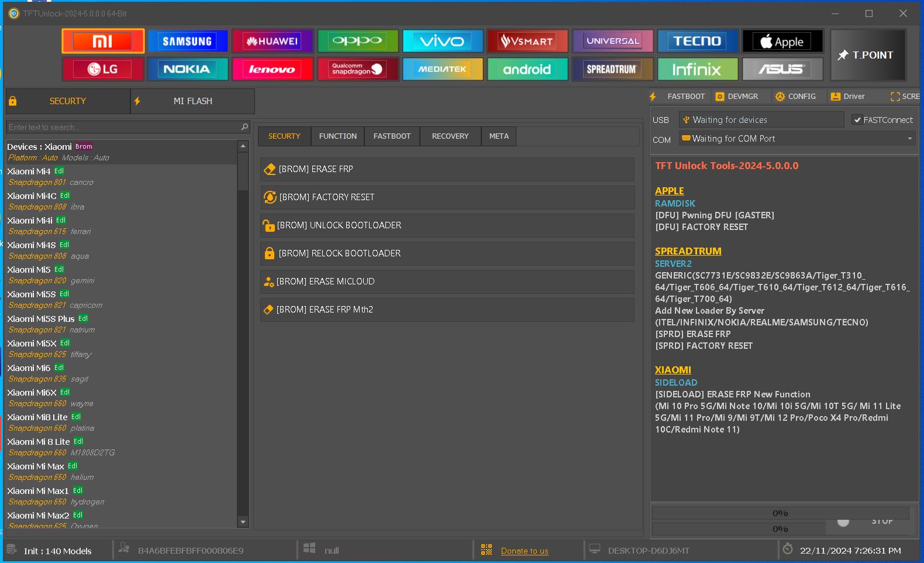Click device list scroll up arrow
Screen dimensions: 924x563
click(243, 145)
